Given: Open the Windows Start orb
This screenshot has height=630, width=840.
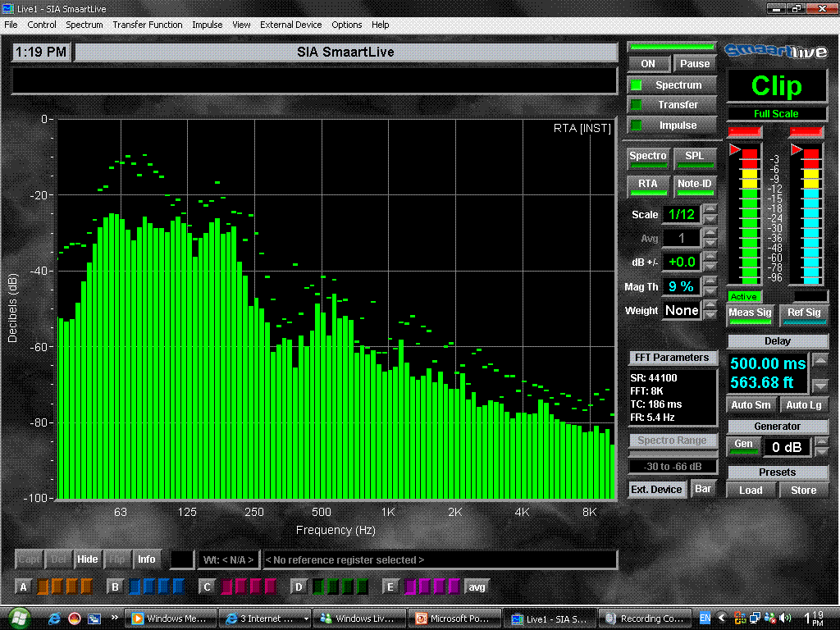Looking at the screenshot, I should pyautogui.click(x=20, y=619).
